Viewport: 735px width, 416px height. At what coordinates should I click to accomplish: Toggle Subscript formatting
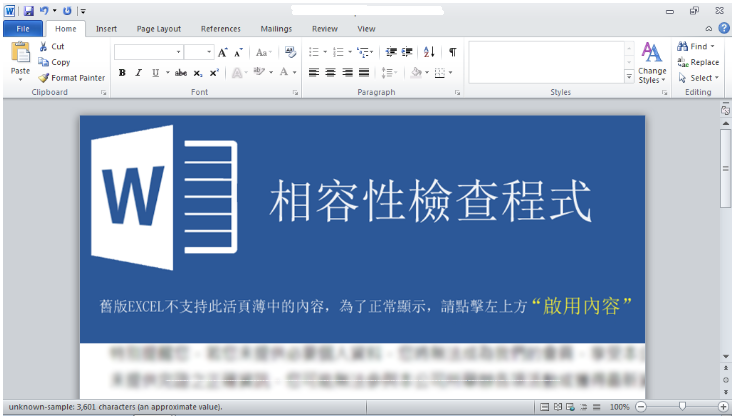click(x=198, y=73)
